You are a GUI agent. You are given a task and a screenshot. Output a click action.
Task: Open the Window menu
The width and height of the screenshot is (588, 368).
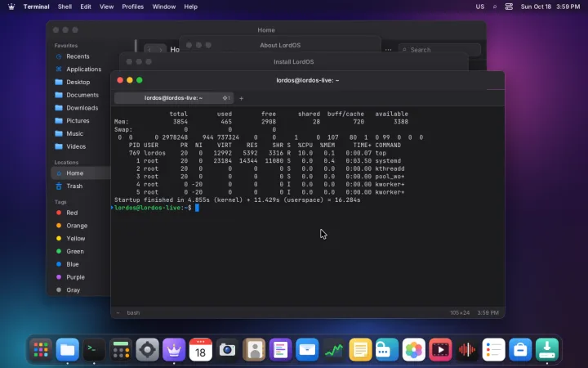[164, 7]
